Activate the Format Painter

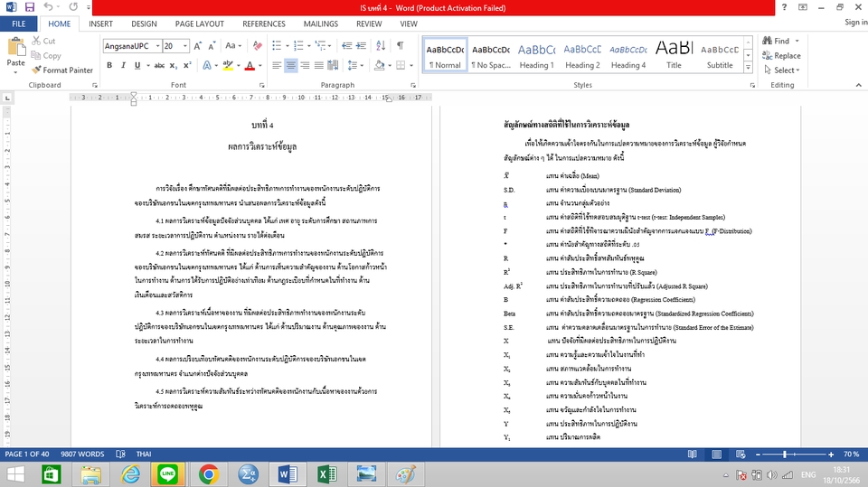point(62,70)
